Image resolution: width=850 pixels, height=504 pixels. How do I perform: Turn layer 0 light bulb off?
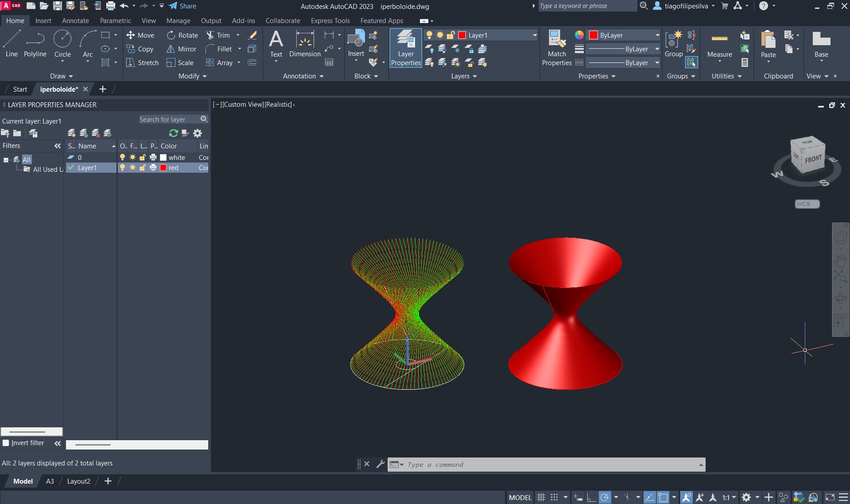123,157
